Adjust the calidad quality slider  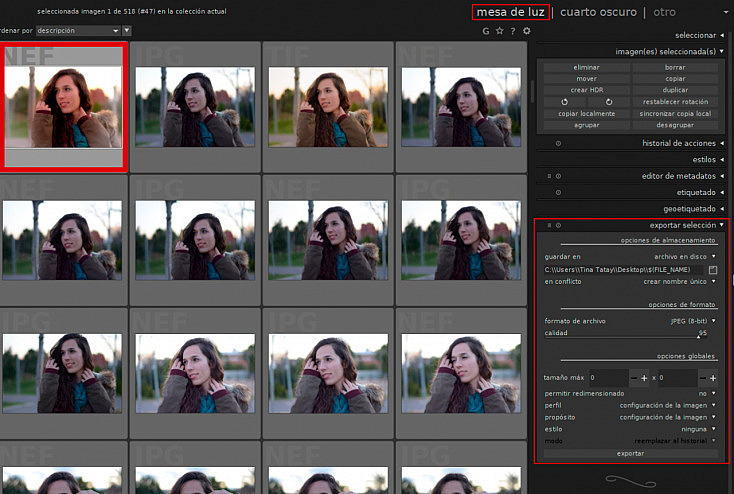click(626, 333)
